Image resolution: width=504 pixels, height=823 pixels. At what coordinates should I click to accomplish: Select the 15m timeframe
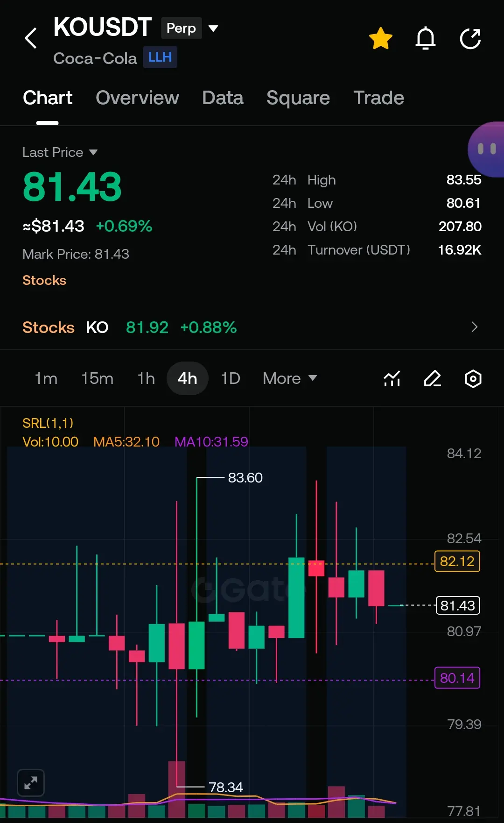click(97, 378)
